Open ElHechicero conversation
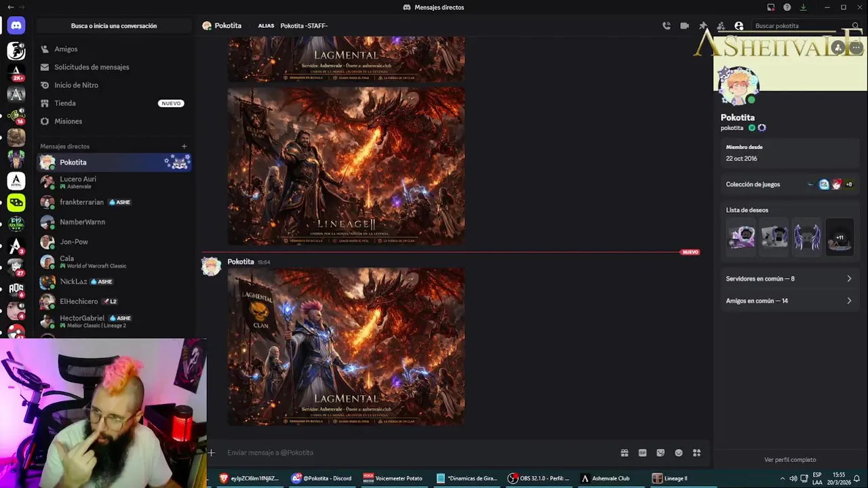The height and width of the screenshot is (488, 868). pos(114,301)
